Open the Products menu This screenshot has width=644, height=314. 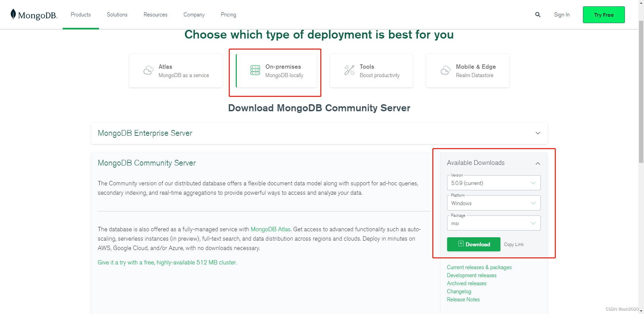(x=80, y=15)
